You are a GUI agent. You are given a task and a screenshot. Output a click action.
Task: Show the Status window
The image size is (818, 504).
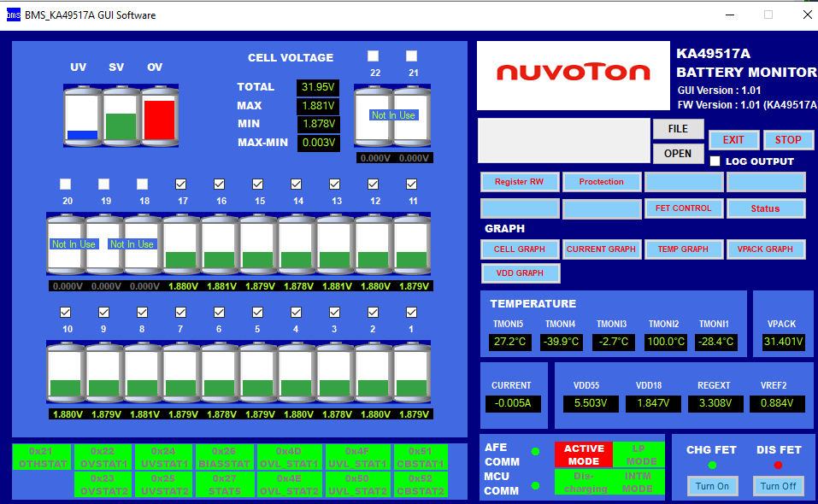pos(765,208)
